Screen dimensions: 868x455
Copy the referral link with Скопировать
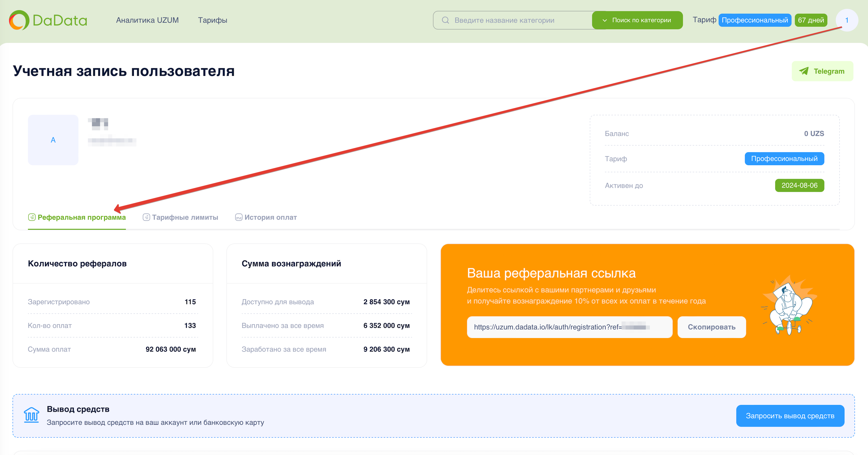pyautogui.click(x=712, y=327)
